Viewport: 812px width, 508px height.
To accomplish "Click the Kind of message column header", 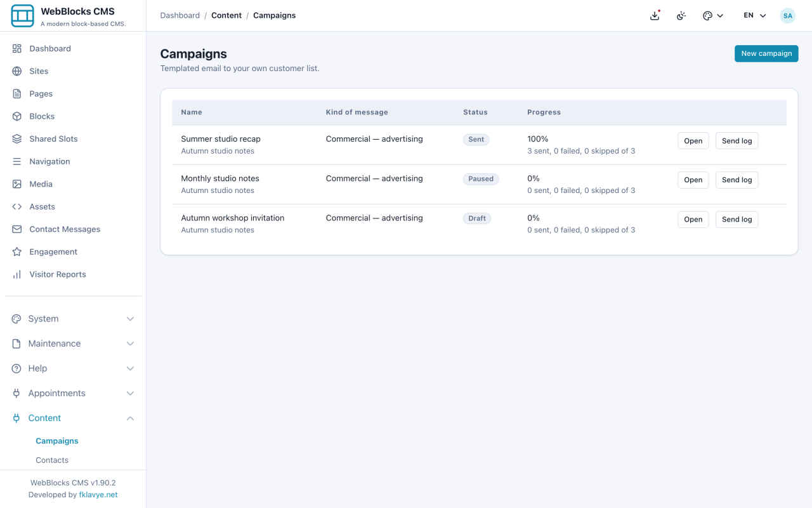I will 357,112.
